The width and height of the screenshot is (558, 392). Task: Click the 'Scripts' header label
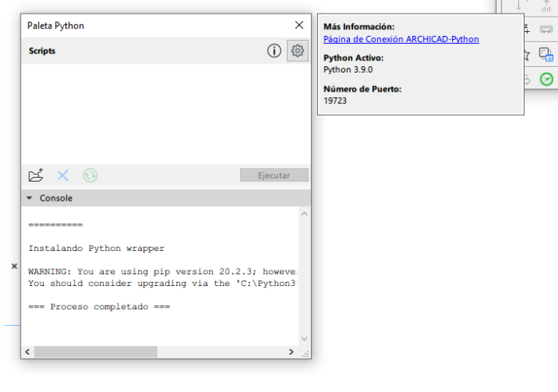(x=42, y=51)
